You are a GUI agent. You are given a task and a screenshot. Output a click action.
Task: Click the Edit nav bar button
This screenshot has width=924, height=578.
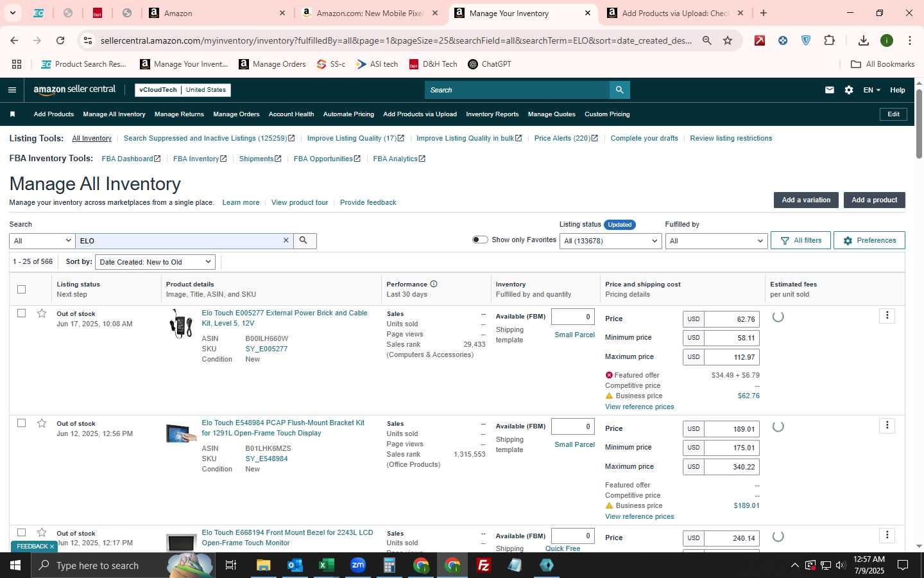pos(893,114)
